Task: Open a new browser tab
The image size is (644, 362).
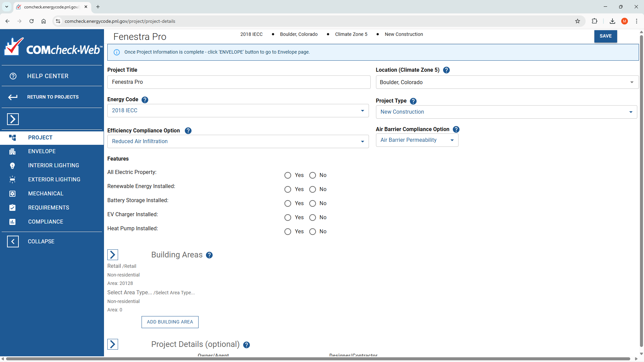Action: click(x=98, y=7)
